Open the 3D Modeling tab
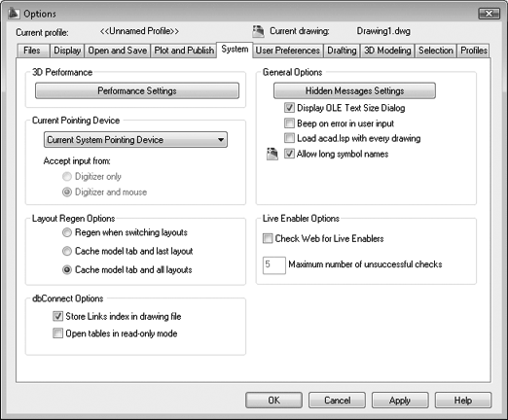This screenshot has height=420, width=508. (x=387, y=51)
